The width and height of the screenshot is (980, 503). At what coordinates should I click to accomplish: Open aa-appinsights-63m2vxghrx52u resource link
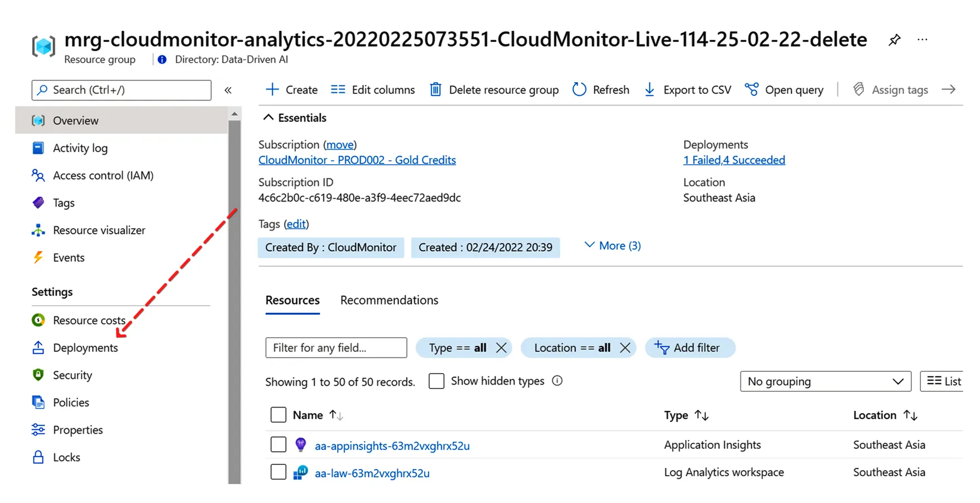pos(392,445)
